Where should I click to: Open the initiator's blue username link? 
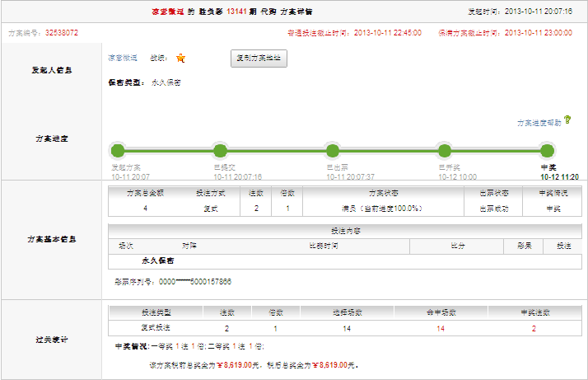tap(123, 59)
